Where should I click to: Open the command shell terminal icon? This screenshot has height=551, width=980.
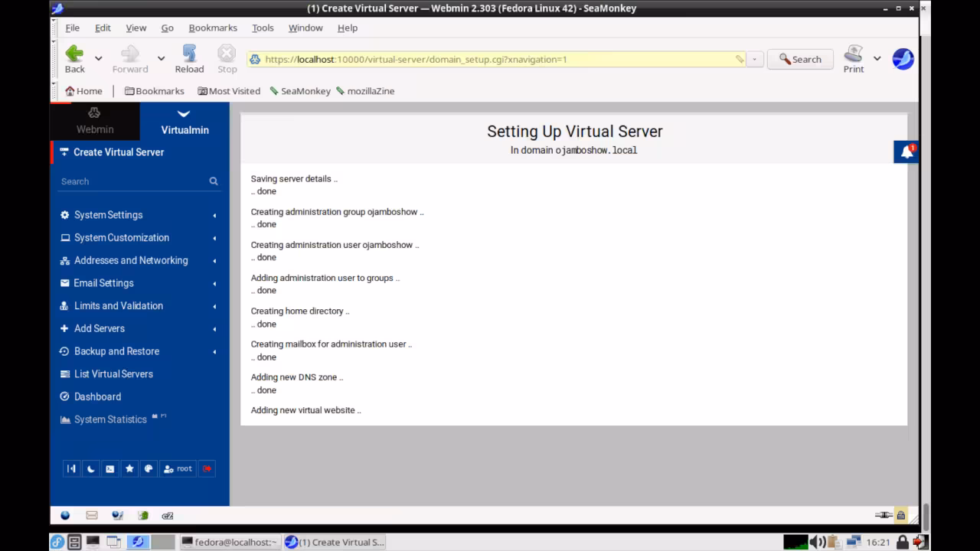pyautogui.click(x=110, y=468)
